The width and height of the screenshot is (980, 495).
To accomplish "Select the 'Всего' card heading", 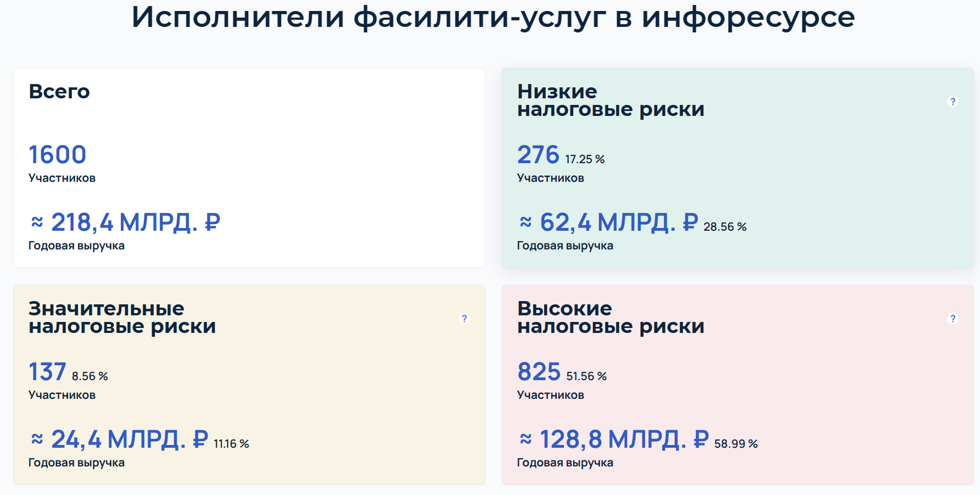I will pos(59,91).
